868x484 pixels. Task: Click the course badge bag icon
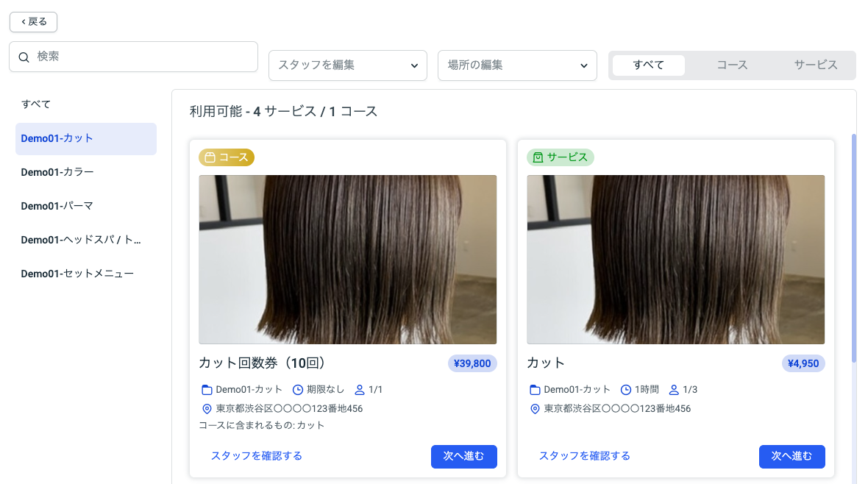click(210, 157)
